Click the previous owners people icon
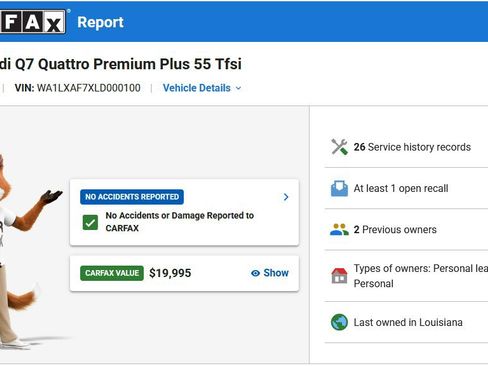Image resolution: width=488 pixels, height=366 pixels. [339, 230]
